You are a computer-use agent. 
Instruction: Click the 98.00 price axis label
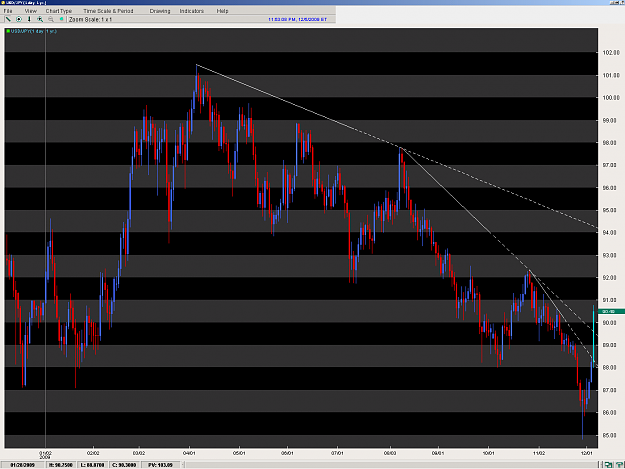click(611, 143)
